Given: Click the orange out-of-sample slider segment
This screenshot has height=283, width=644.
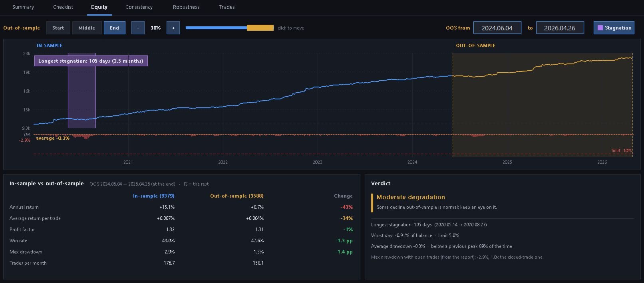Looking at the screenshot, I should (x=260, y=28).
